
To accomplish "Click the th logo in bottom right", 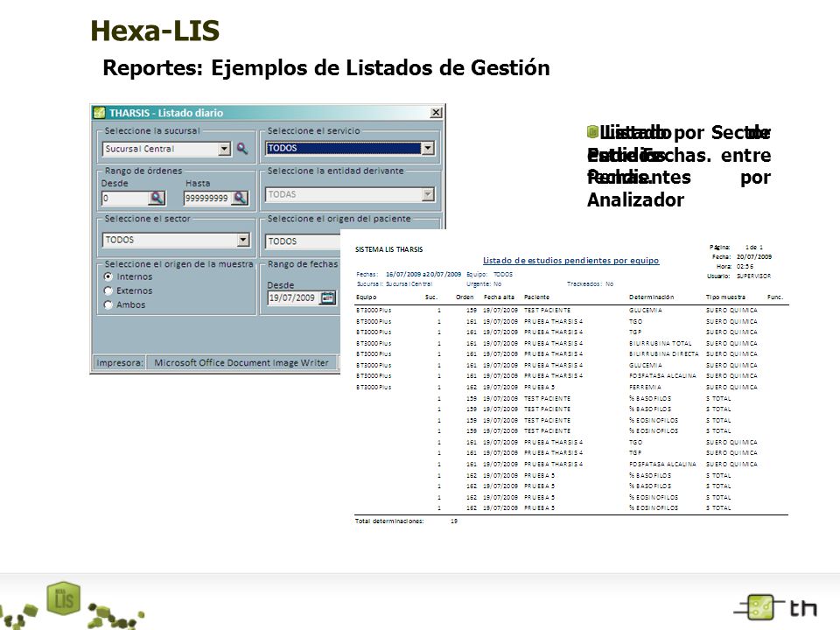I will 776,608.
